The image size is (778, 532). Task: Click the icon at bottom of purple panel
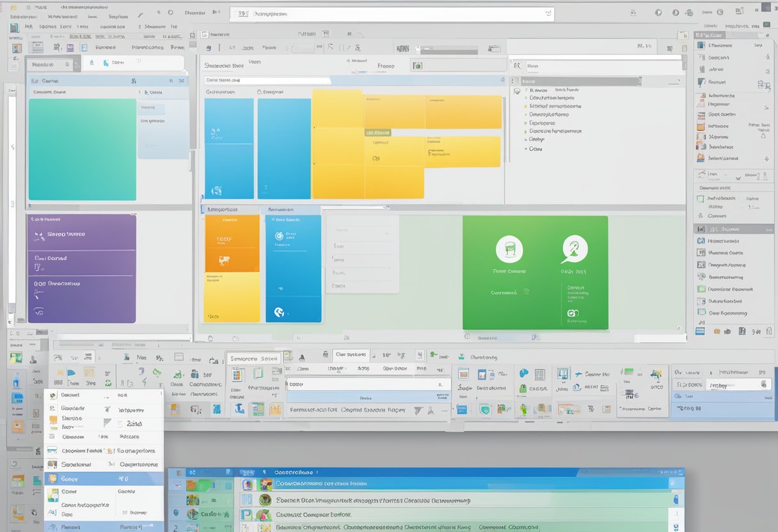pyautogui.click(x=38, y=311)
